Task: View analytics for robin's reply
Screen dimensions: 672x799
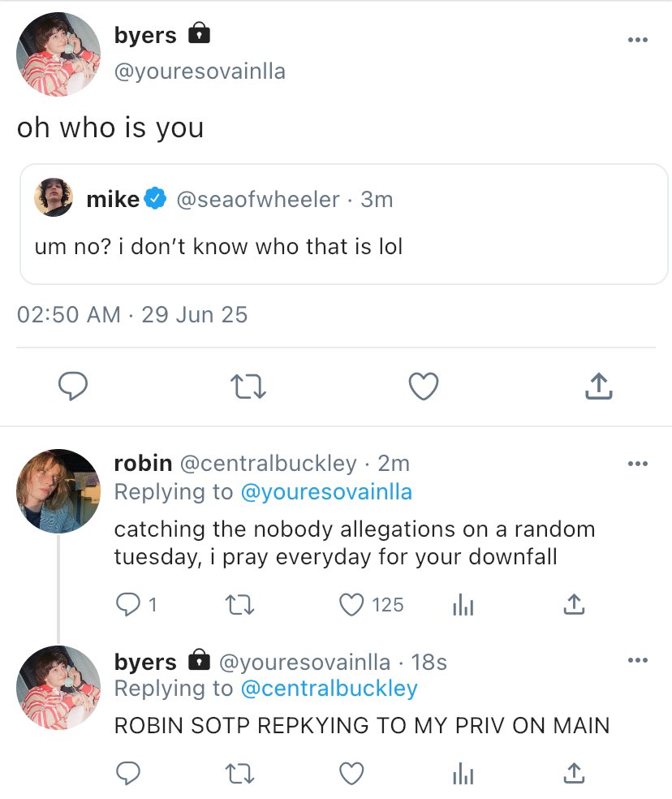Action: click(462, 604)
